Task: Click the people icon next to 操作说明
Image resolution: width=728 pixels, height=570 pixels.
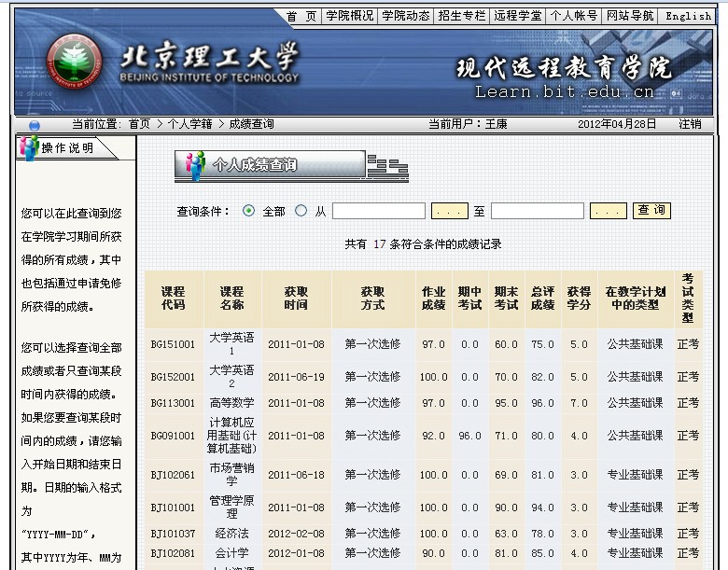Action: pyautogui.click(x=29, y=148)
